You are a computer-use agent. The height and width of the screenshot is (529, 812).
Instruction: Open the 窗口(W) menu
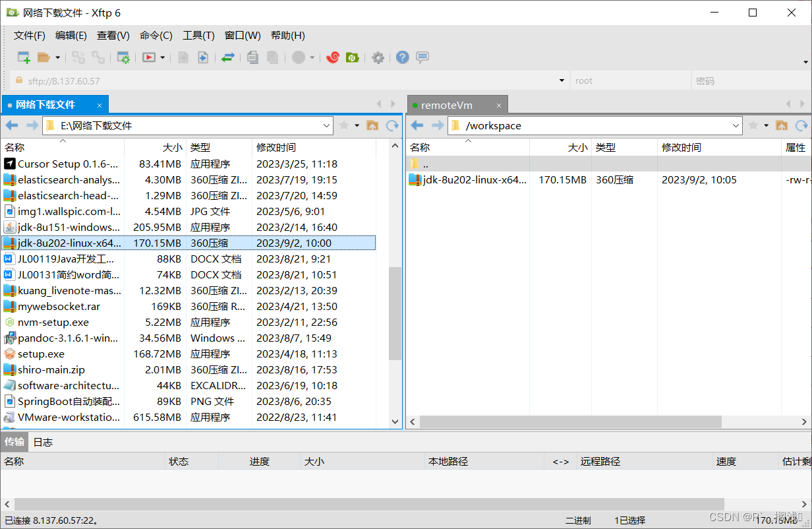[x=243, y=36]
